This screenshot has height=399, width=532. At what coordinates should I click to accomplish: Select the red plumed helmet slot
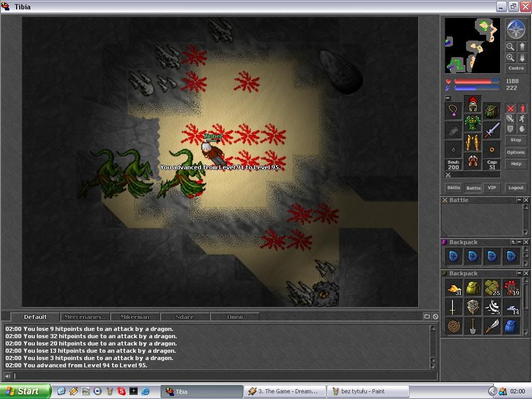point(473,104)
